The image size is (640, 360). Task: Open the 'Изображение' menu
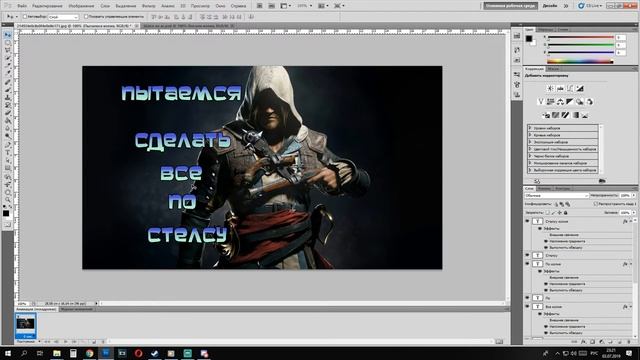tap(81, 6)
